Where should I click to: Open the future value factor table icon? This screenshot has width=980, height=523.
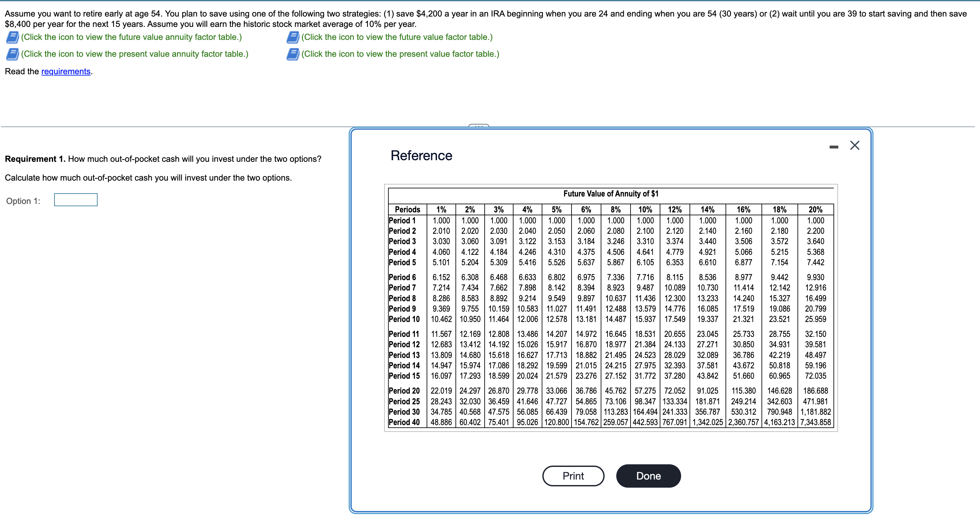pos(292,37)
